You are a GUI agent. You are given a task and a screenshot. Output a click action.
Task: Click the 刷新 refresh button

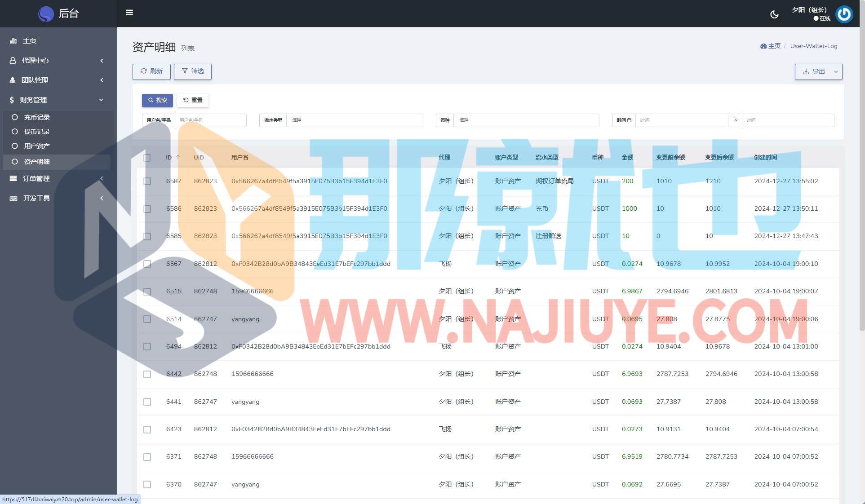[x=151, y=71]
